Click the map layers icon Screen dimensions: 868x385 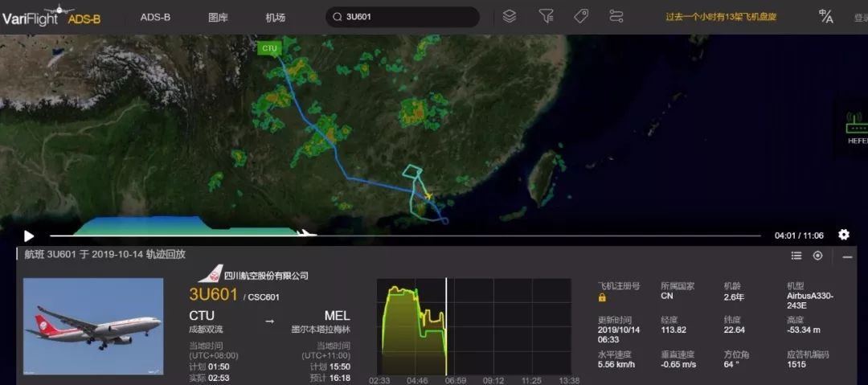click(509, 16)
